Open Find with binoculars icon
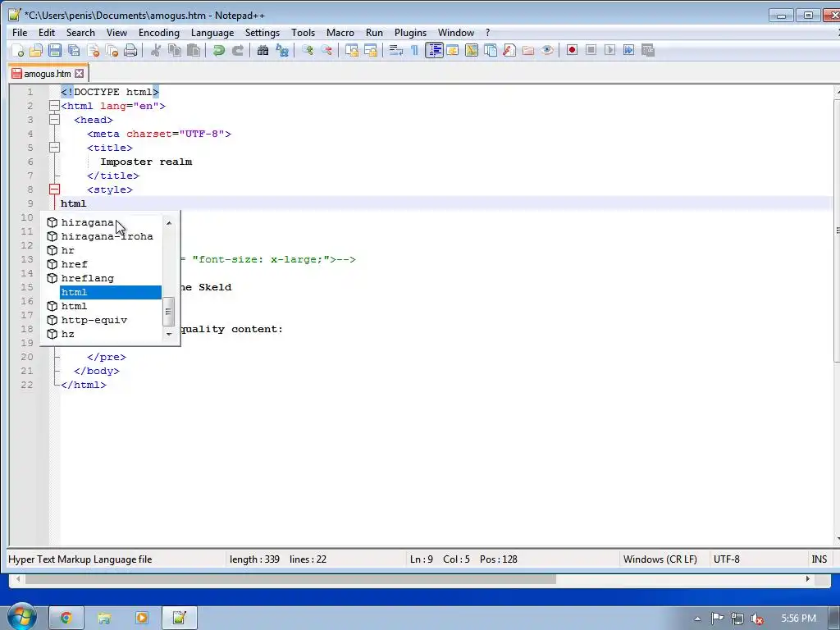This screenshot has height=630, width=840. 262,50
